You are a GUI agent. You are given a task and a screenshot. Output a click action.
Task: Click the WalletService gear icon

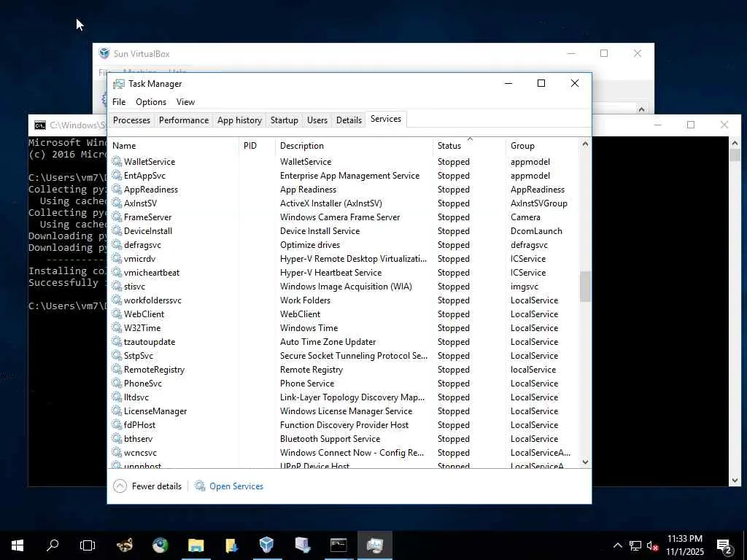click(x=117, y=161)
